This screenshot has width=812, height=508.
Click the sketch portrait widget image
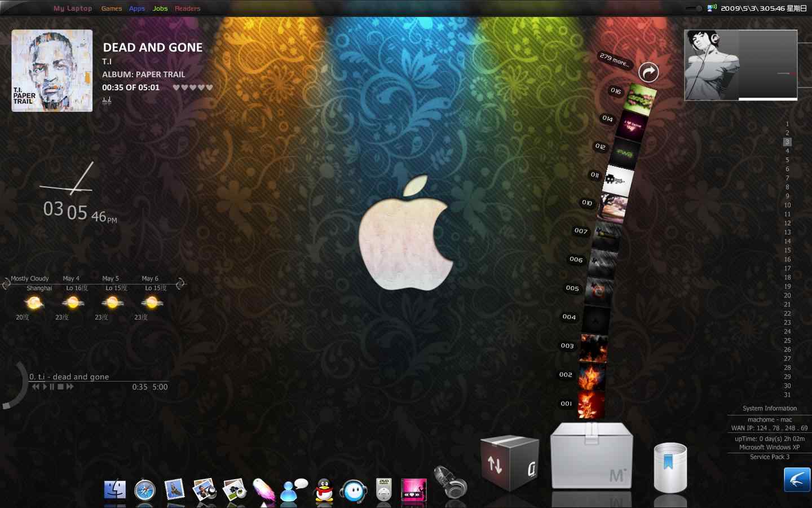point(712,65)
